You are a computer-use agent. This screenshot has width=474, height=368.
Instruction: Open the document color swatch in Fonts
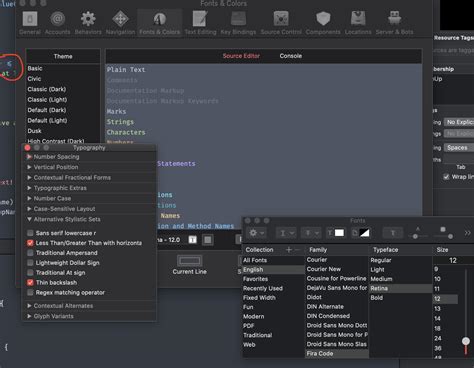click(x=361, y=233)
